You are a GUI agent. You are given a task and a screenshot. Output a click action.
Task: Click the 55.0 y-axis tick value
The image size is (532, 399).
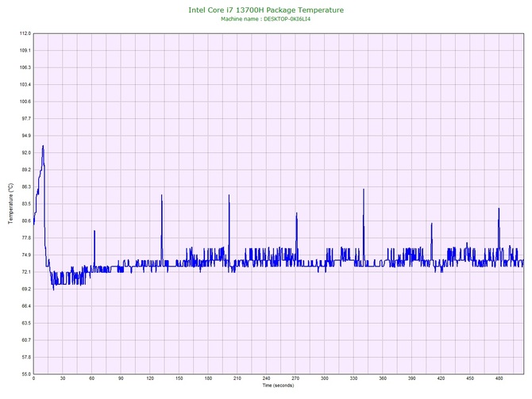pos(26,374)
